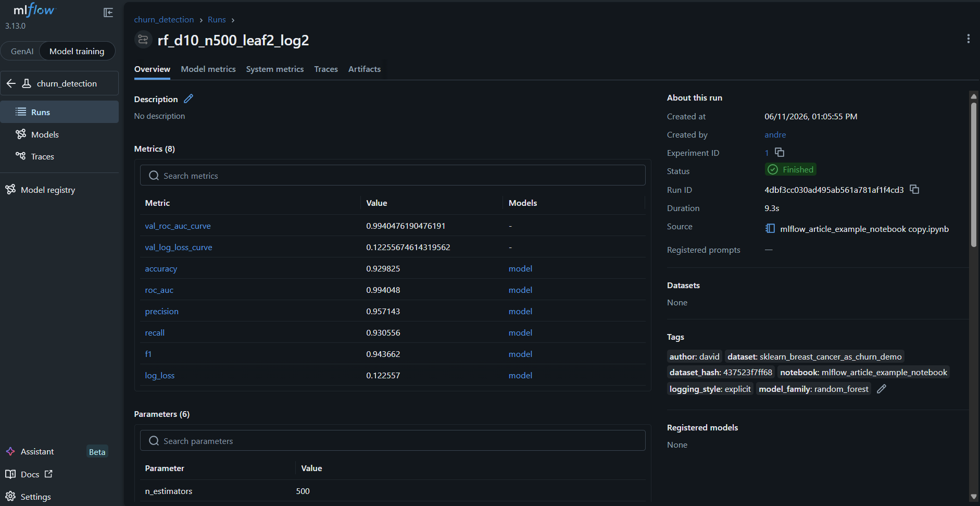This screenshot has width=980, height=506.
Task: Open the mlflow_article_example_notebook copy.ipynb source
Action: pos(864,229)
